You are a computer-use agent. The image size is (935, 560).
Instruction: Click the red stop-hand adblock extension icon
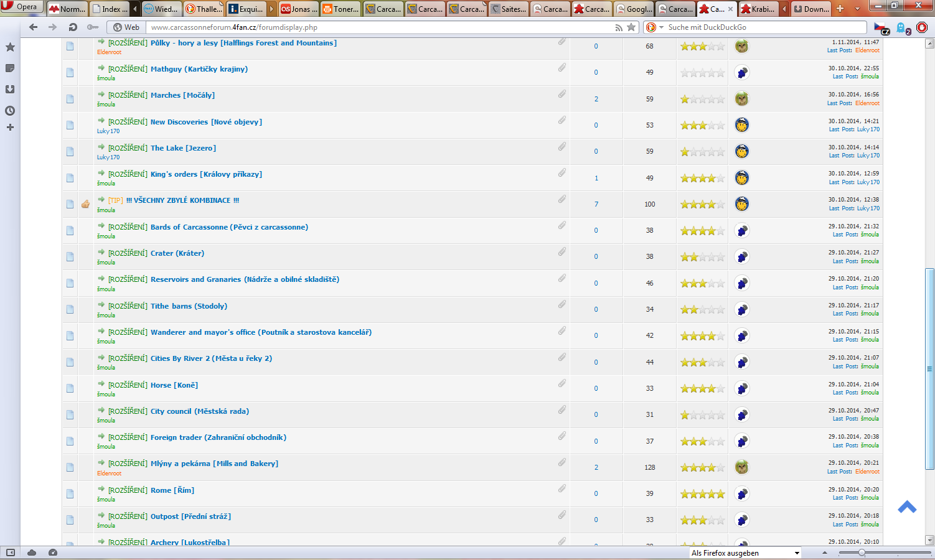(922, 27)
